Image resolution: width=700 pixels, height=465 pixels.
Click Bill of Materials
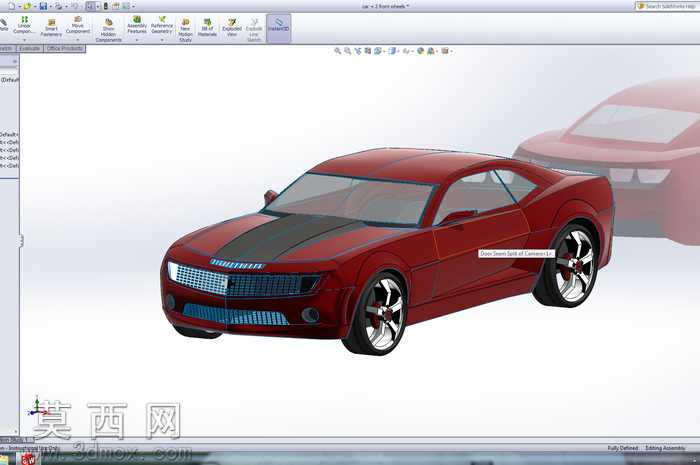click(207, 28)
